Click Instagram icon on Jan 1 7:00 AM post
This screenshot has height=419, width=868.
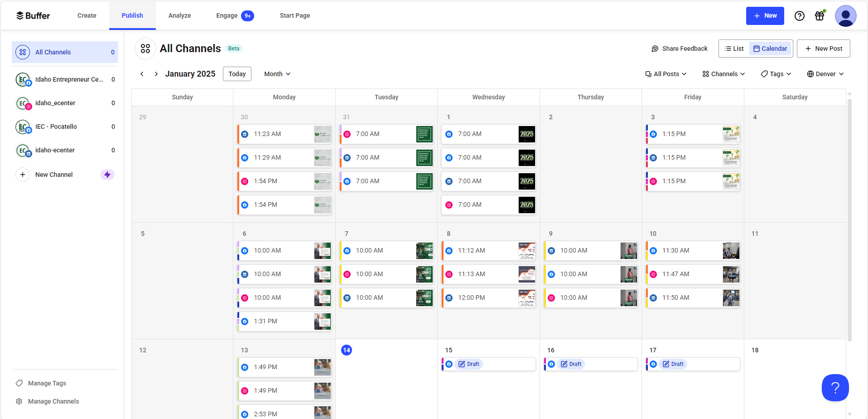[x=449, y=205]
